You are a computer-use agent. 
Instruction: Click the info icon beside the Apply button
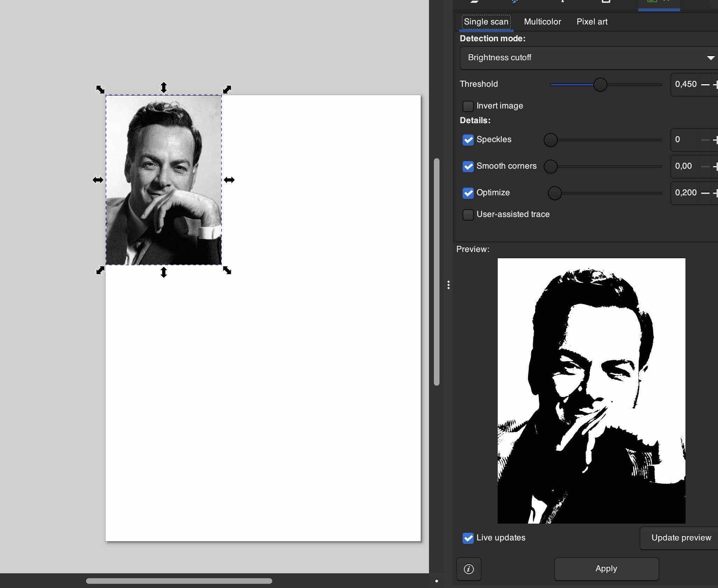[469, 569]
